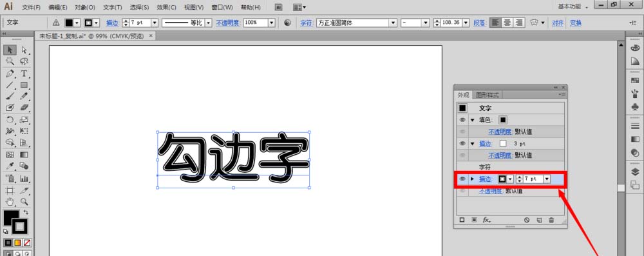Open opacity 100% dropdown arrow
This screenshot has width=644, height=256.
pos(271,23)
